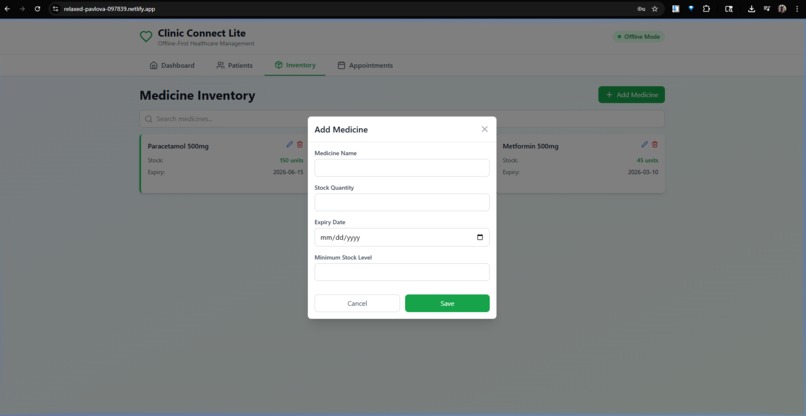Reload the page in the browser
The height and width of the screenshot is (416, 806).
coord(37,9)
